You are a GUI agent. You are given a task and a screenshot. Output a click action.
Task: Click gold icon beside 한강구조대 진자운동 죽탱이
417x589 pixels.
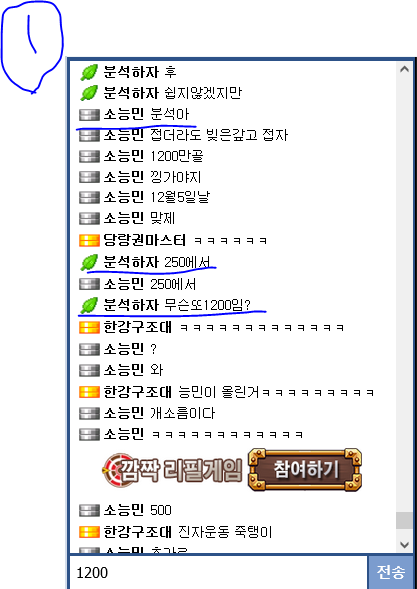[89, 532]
